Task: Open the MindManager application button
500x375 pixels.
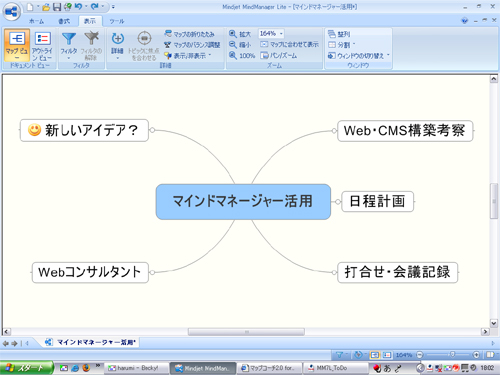Action: (x=12, y=12)
